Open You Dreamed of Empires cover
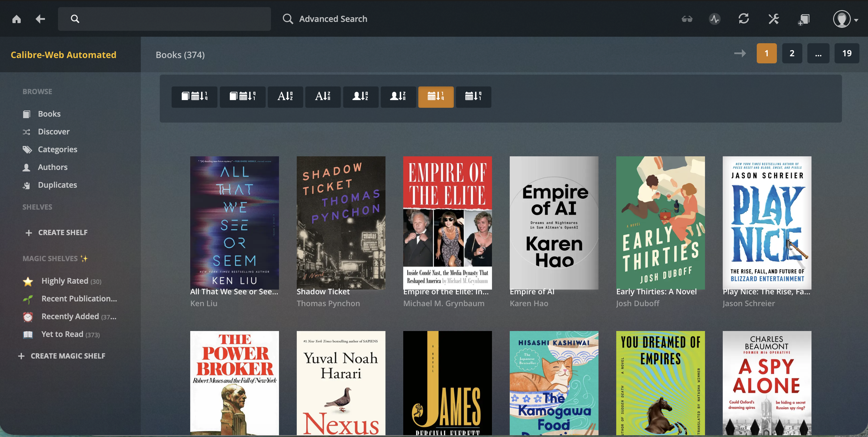 (x=660, y=383)
